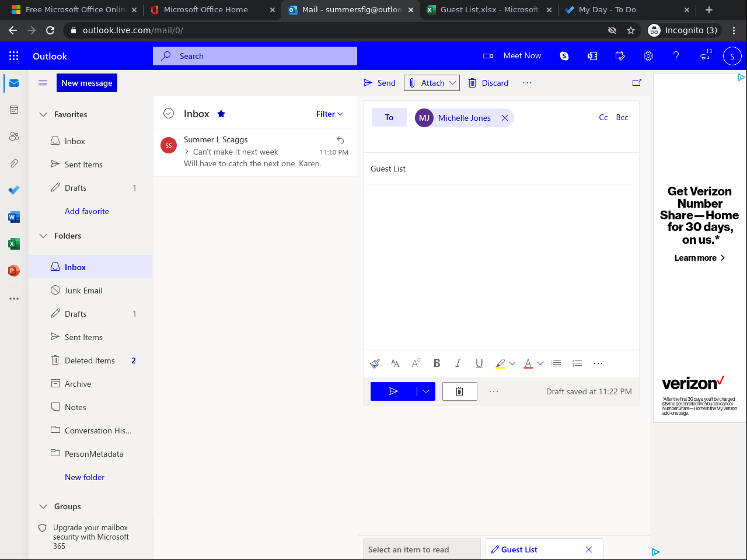Open Files attachments view in left rail

click(14, 163)
